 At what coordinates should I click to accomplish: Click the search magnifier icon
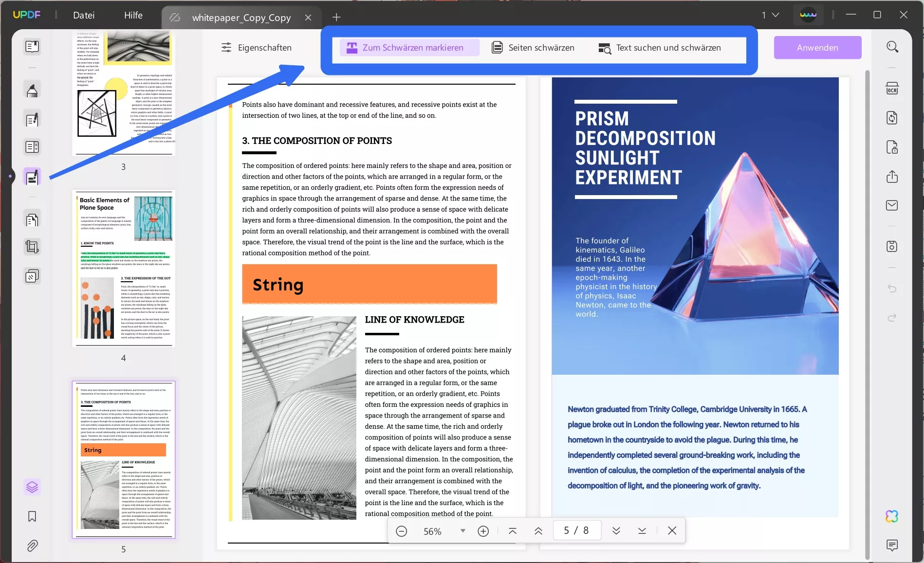[x=892, y=47]
